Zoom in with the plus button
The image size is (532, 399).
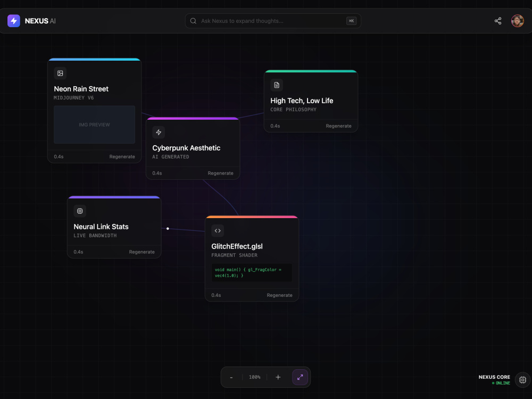point(278,377)
